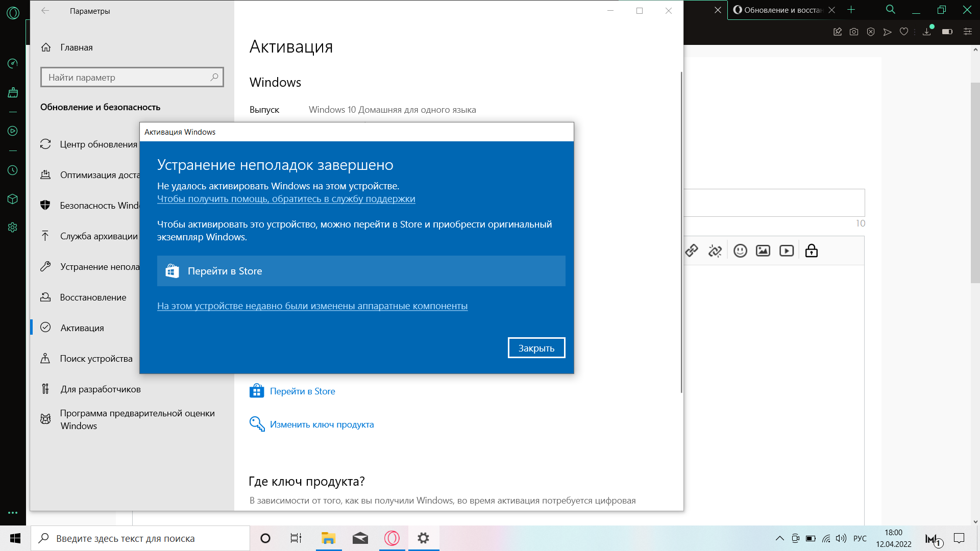Open Cortana circle icon on taskbar
Image resolution: width=980 pixels, height=551 pixels.
[265, 538]
